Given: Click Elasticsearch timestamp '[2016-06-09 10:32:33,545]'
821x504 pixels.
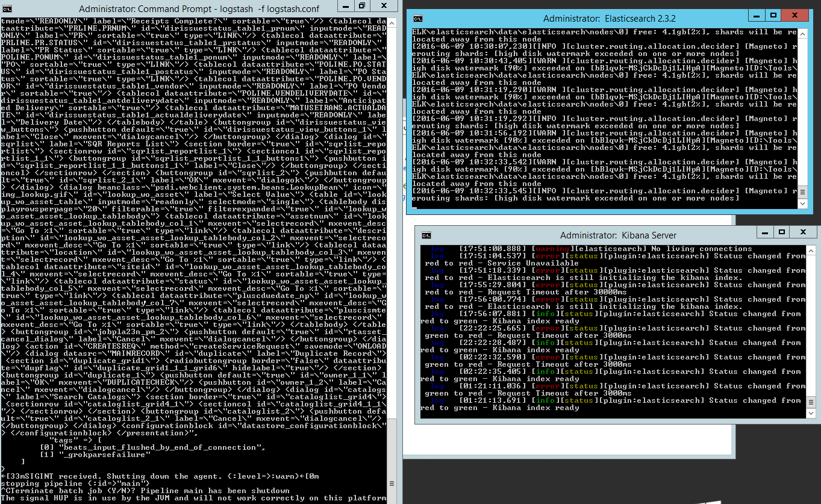Looking at the screenshot, I should 472,191.
